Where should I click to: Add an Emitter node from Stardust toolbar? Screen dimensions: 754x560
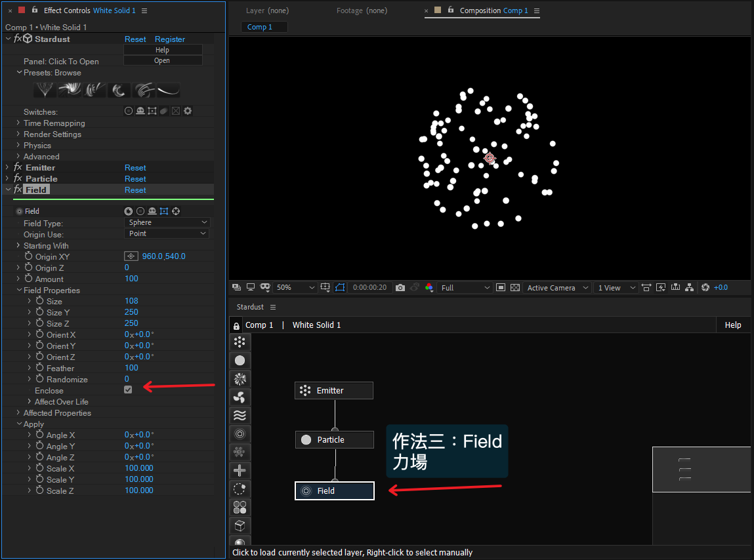[x=240, y=342]
